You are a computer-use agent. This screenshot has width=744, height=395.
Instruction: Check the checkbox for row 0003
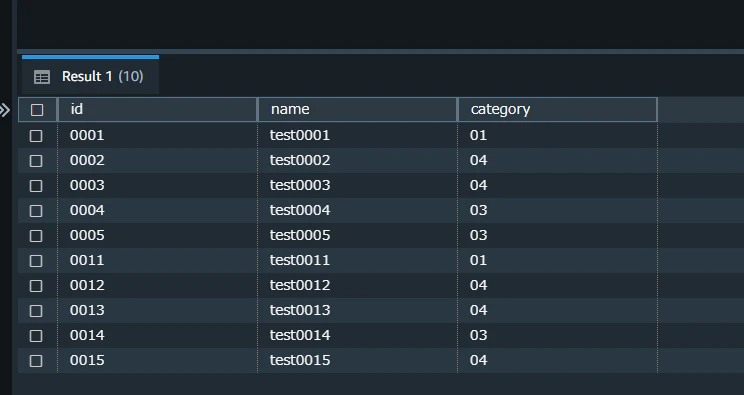pyautogui.click(x=36, y=186)
